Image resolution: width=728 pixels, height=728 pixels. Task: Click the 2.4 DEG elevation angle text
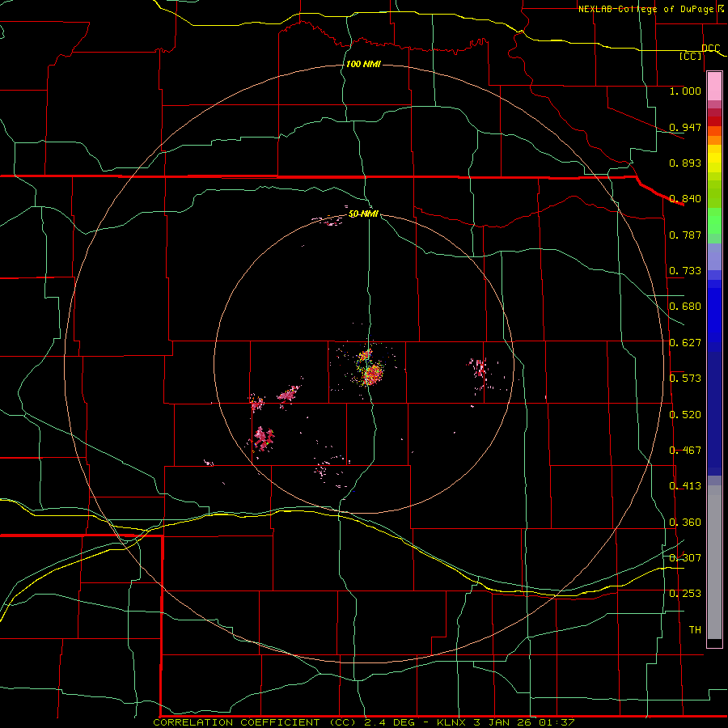click(391, 722)
